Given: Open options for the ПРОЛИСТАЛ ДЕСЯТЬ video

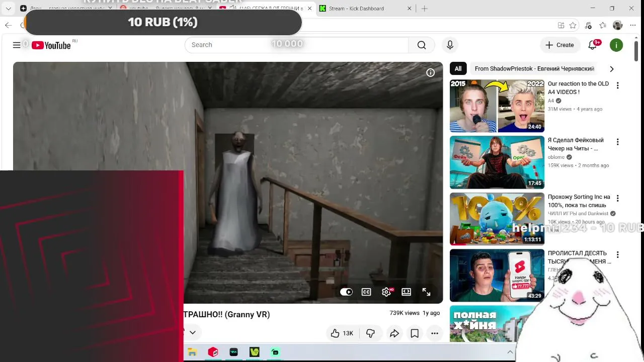Looking at the screenshot, I should click(x=618, y=254).
